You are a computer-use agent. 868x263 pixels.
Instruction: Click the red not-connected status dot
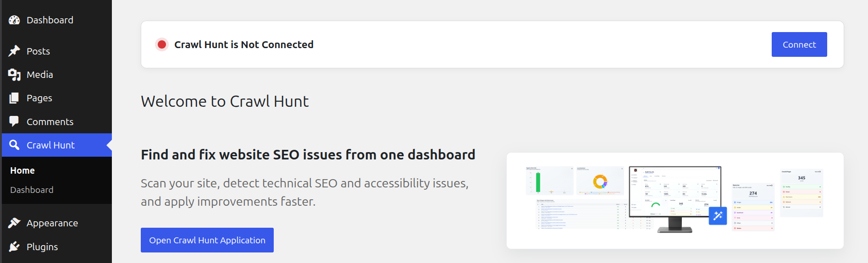(x=161, y=44)
